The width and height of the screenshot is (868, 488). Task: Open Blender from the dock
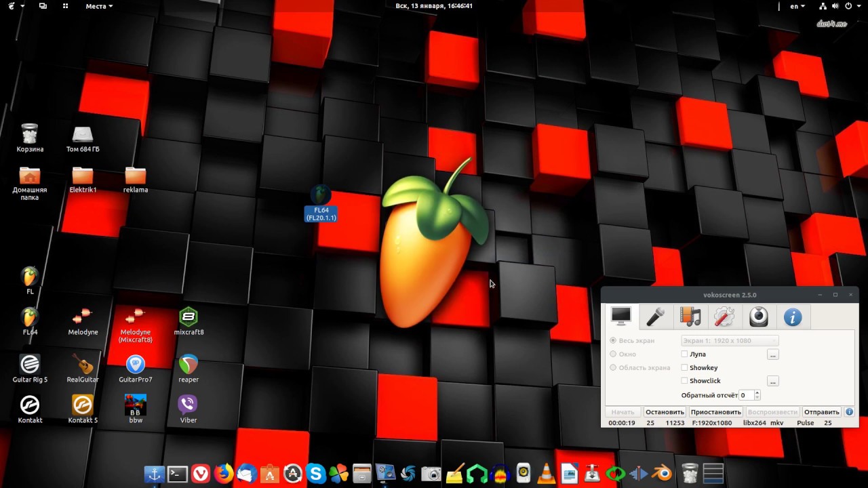click(661, 474)
